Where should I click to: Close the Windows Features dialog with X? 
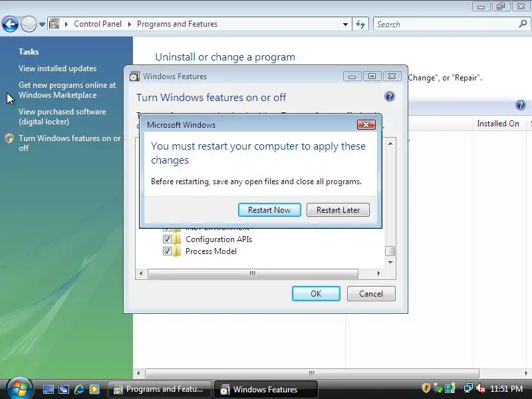[392, 76]
